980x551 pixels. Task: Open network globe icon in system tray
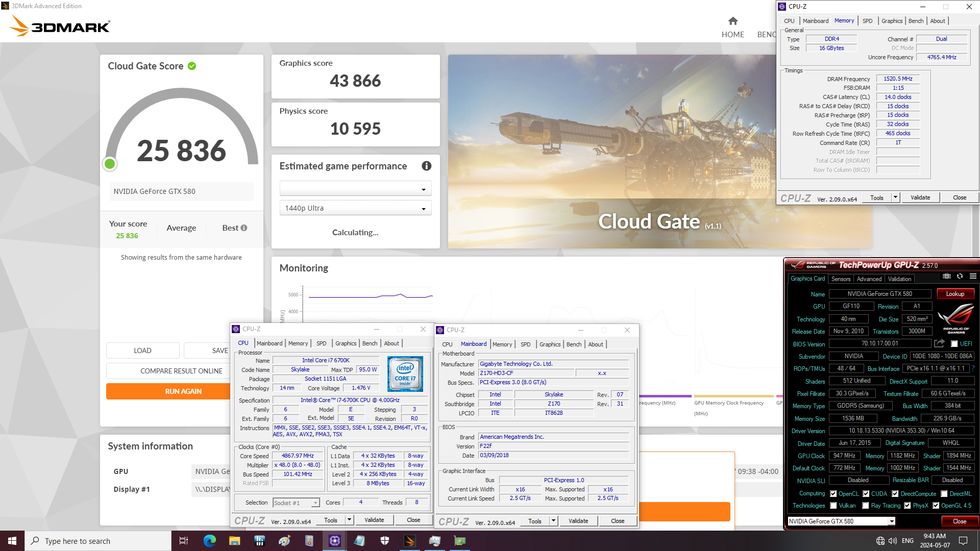coord(880,541)
